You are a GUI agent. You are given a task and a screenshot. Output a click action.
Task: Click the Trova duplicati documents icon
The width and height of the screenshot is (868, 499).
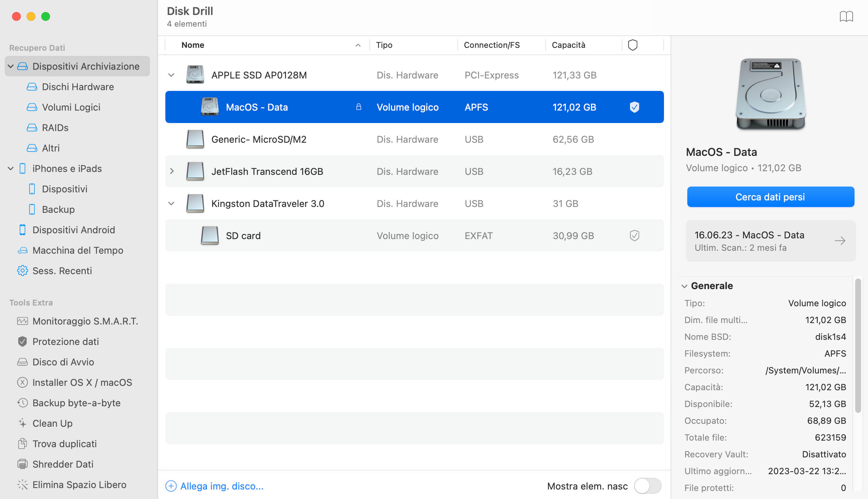(x=23, y=444)
